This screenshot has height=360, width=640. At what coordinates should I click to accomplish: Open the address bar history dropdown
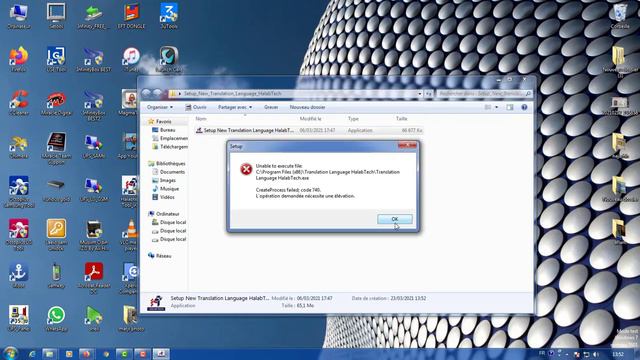(420, 93)
